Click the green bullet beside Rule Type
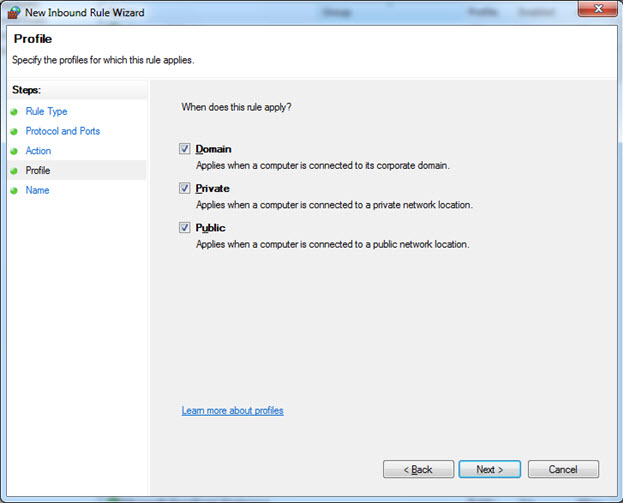The height and width of the screenshot is (503, 623). (14, 112)
